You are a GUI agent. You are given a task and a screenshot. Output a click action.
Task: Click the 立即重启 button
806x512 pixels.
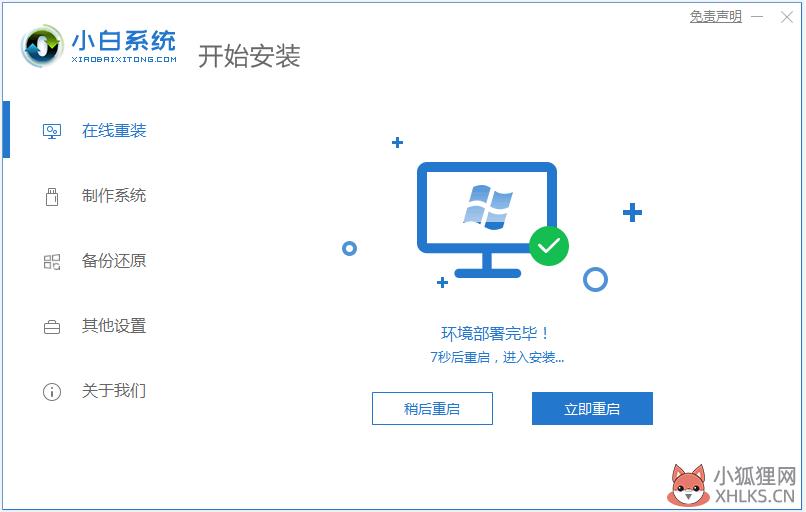coord(592,409)
